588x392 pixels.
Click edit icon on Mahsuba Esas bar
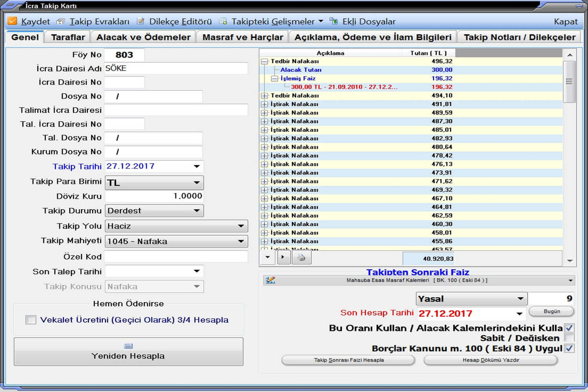(270, 280)
